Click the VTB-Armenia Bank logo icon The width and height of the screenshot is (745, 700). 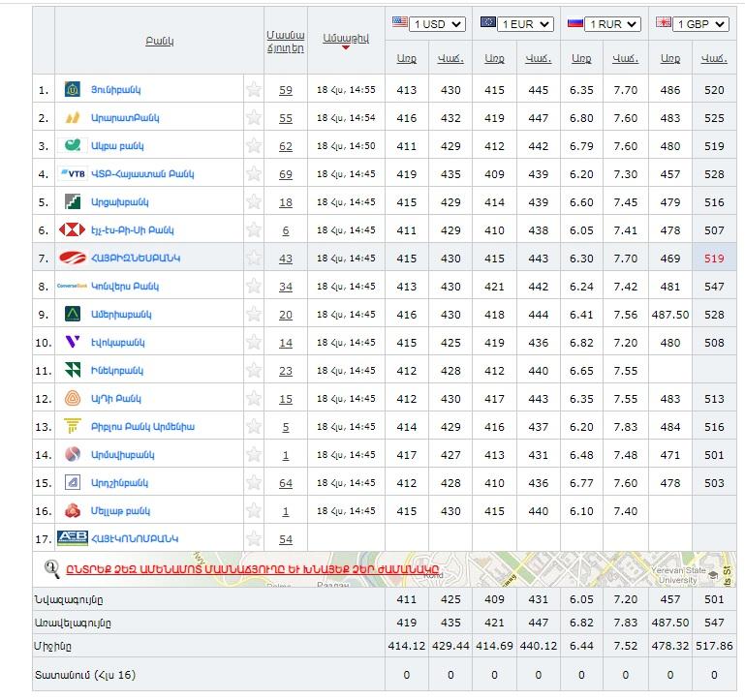click(72, 174)
